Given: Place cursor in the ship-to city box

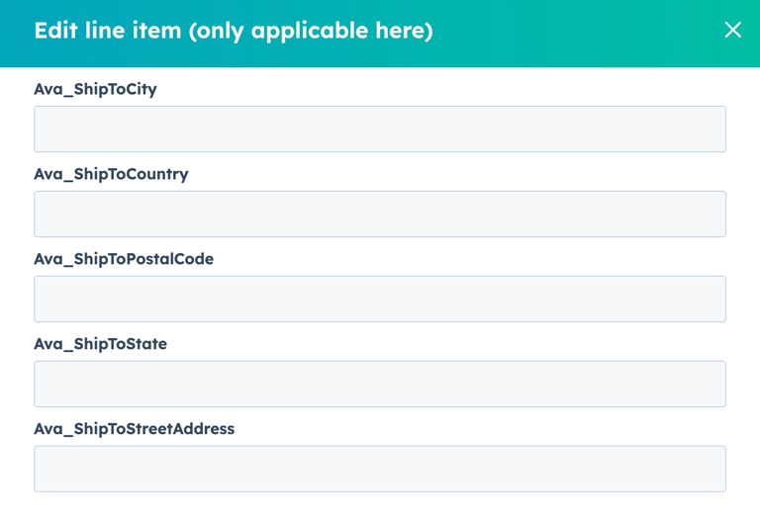Looking at the screenshot, I should coord(379,130).
